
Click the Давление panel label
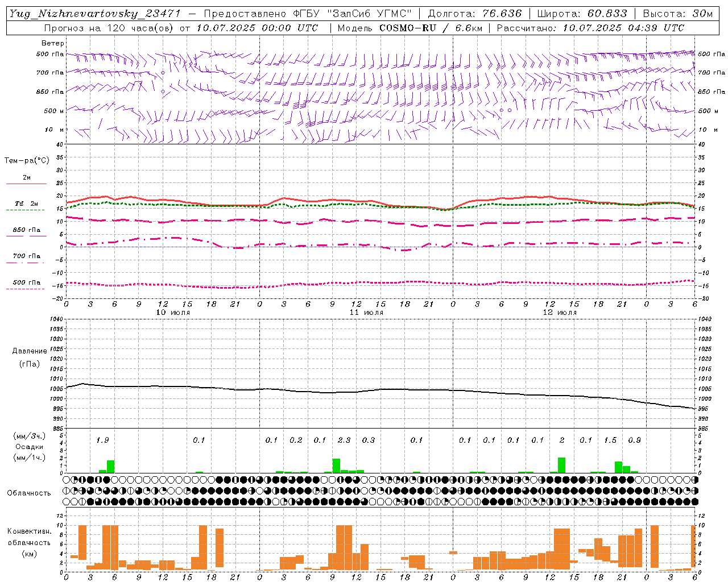click(30, 351)
